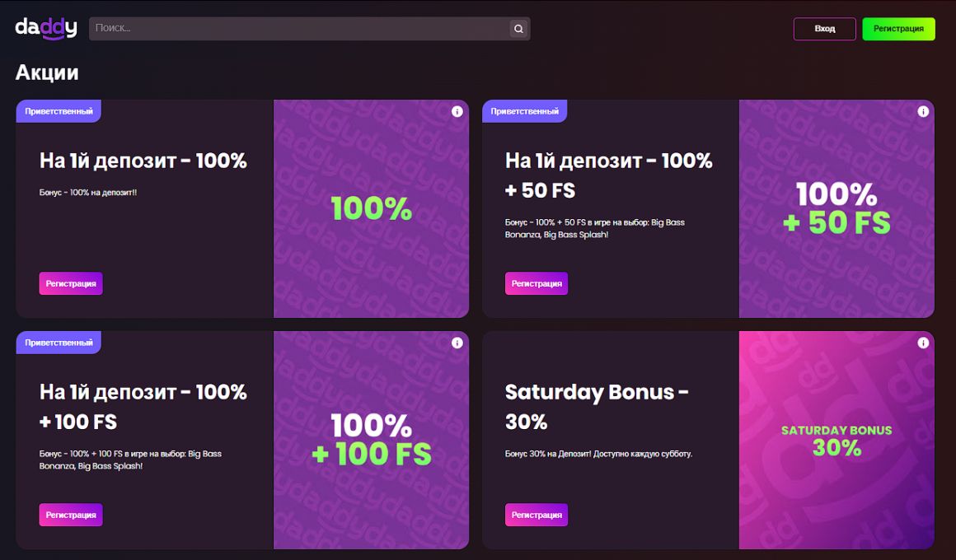Screen dimensions: 956x560
Task: Open the 100% + 100 FS banner image
Action: [371, 440]
